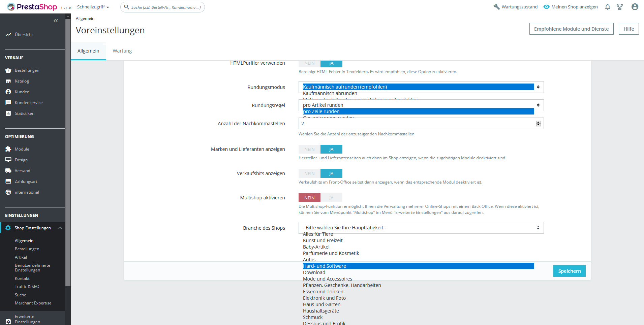Open the user profile avatar

click(635, 7)
